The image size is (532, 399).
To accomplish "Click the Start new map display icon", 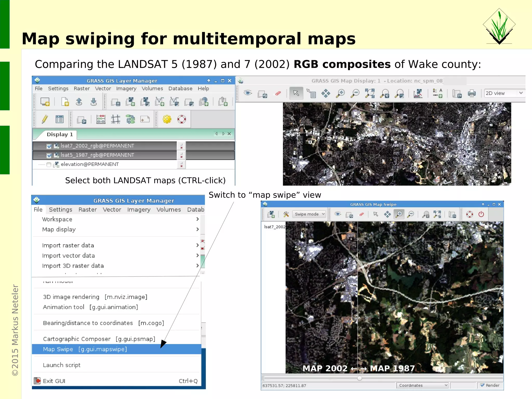I will pyautogui.click(x=45, y=102).
